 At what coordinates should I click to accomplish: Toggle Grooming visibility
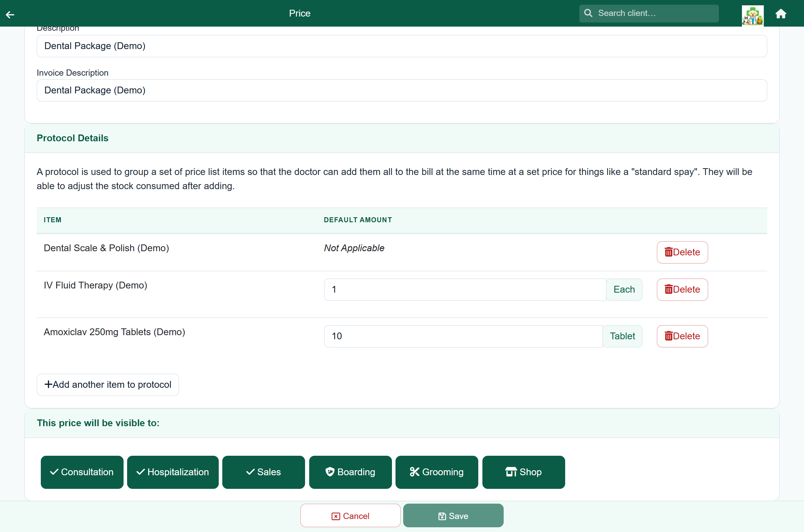pos(437,472)
